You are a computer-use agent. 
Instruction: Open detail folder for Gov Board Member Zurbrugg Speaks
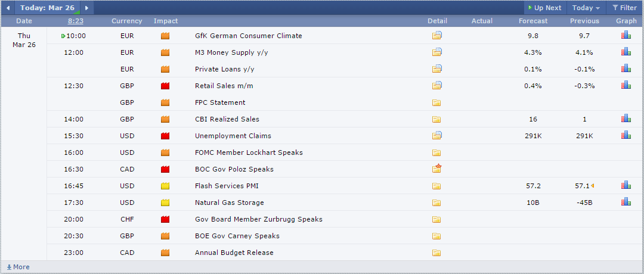tap(436, 219)
